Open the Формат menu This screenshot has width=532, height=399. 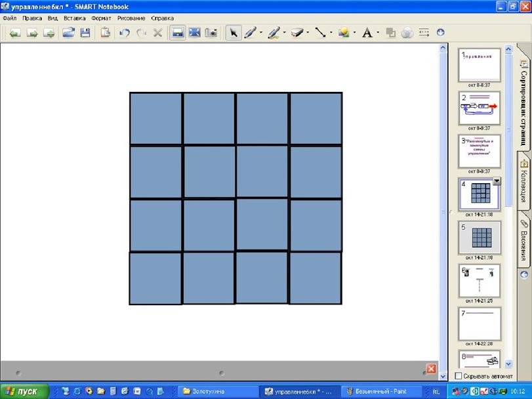pos(101,18)
